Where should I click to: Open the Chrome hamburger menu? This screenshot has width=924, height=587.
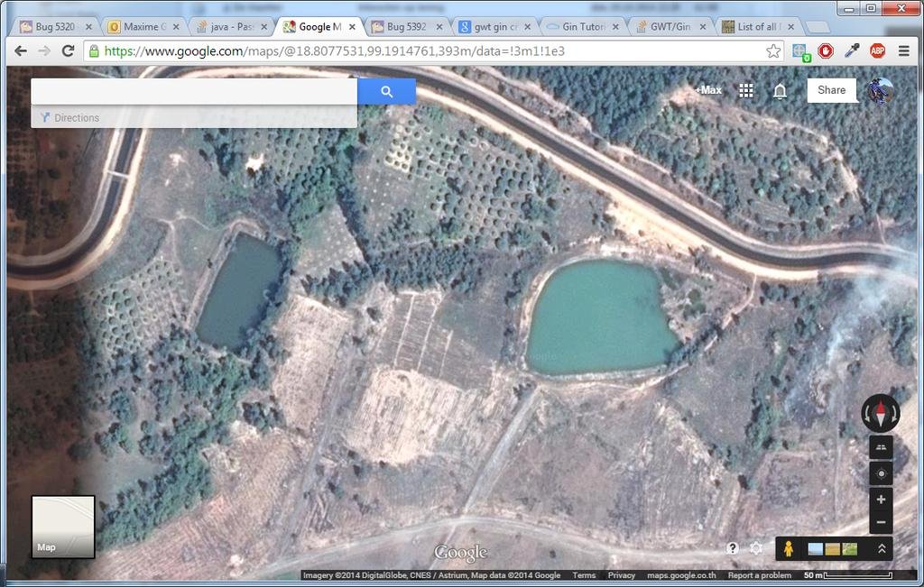[903, 51]
